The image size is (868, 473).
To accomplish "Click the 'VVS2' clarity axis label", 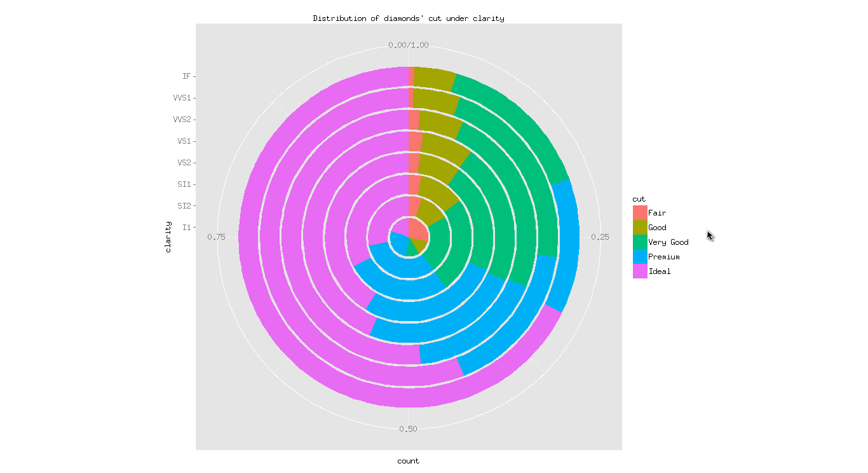I will 182,120.
